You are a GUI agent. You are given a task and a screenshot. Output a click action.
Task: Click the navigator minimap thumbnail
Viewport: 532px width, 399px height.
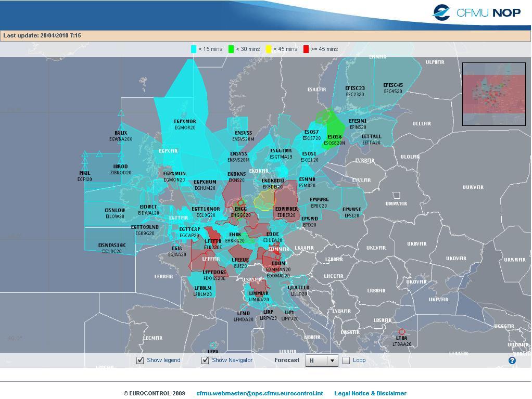point(494,94)
